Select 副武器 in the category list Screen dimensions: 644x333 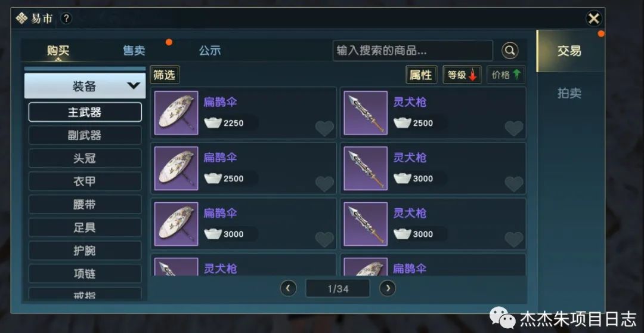pos(85,135)
